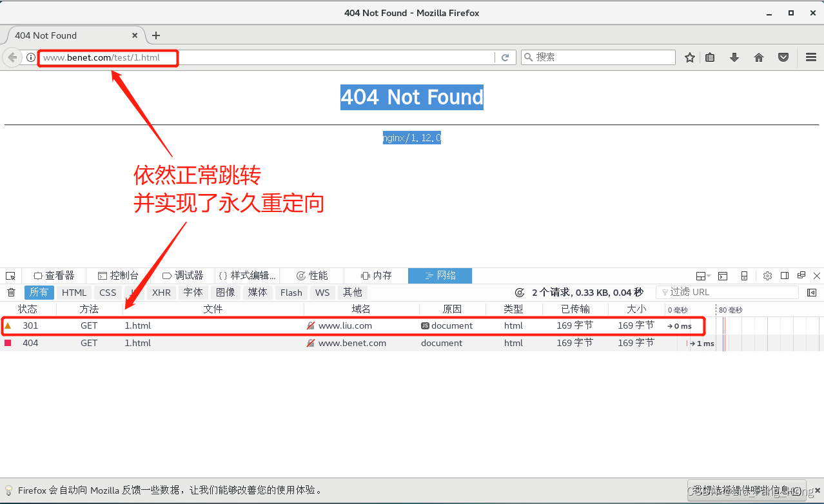
Task: Open devtools in separate window icon
Action: [x=801, y=276]
